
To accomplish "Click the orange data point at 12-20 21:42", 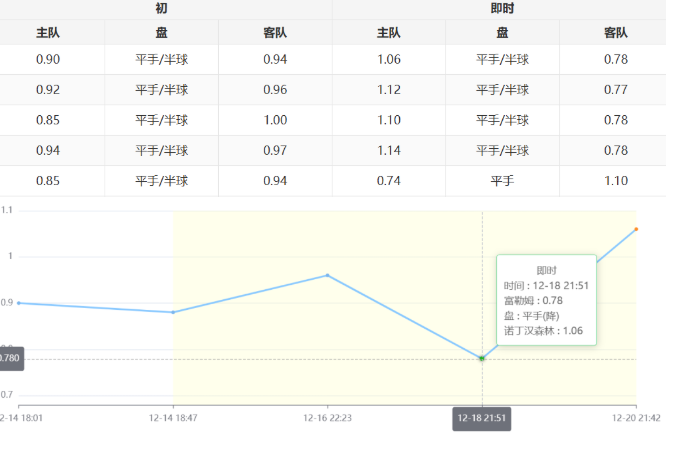I will 636,229.
